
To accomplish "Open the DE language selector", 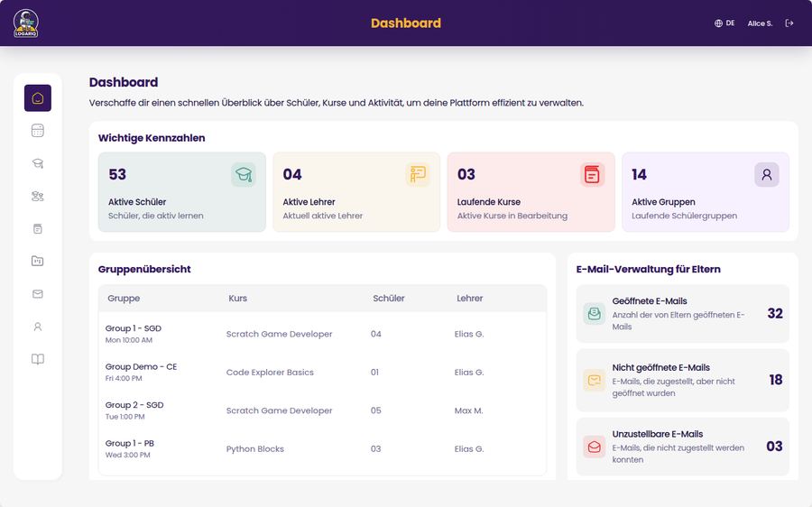I will tap(724, 23).
